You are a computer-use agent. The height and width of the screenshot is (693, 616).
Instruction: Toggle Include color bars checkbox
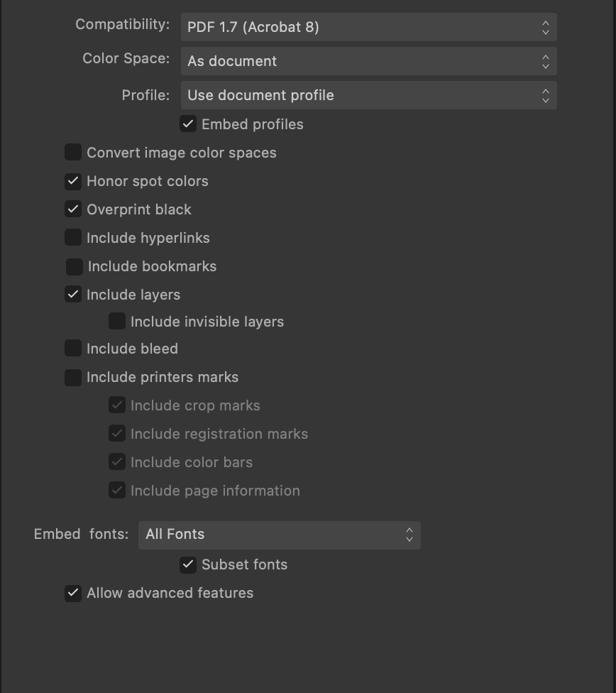[x=117, y=462]
